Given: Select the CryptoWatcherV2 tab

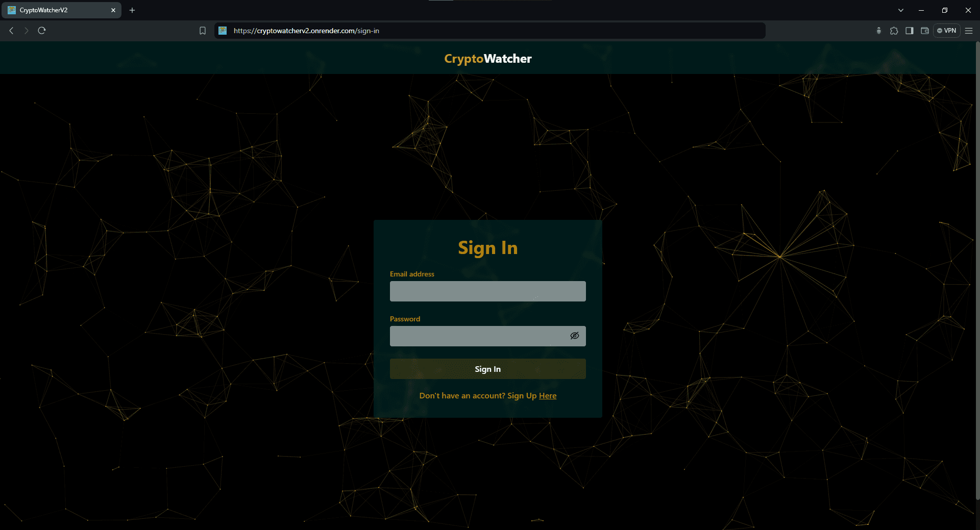Looking at the screenshot, I should point(56,10).
